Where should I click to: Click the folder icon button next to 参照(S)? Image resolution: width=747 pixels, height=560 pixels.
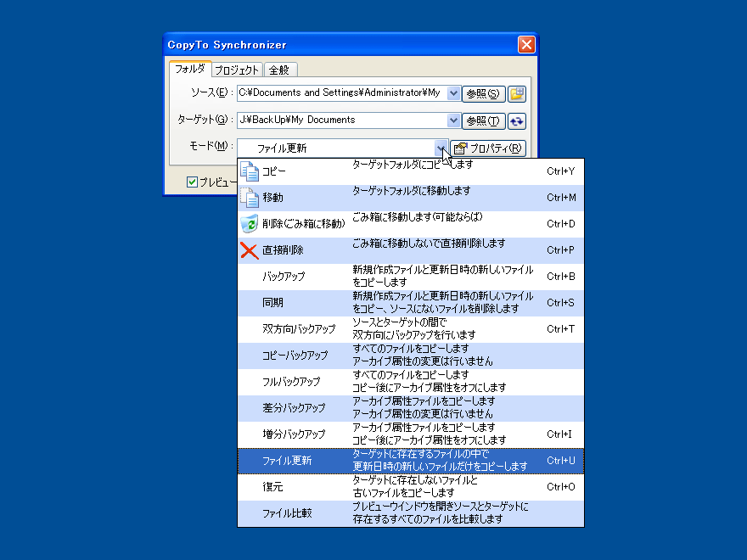[517, 93]
